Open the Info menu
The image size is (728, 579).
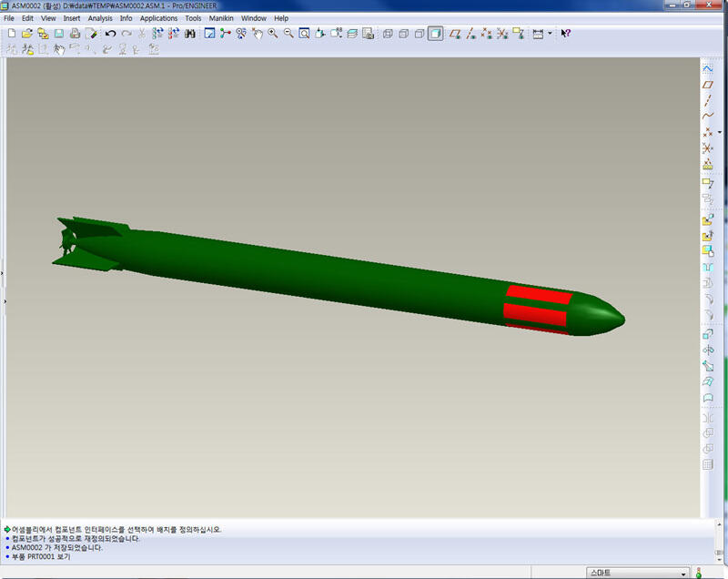126,18
